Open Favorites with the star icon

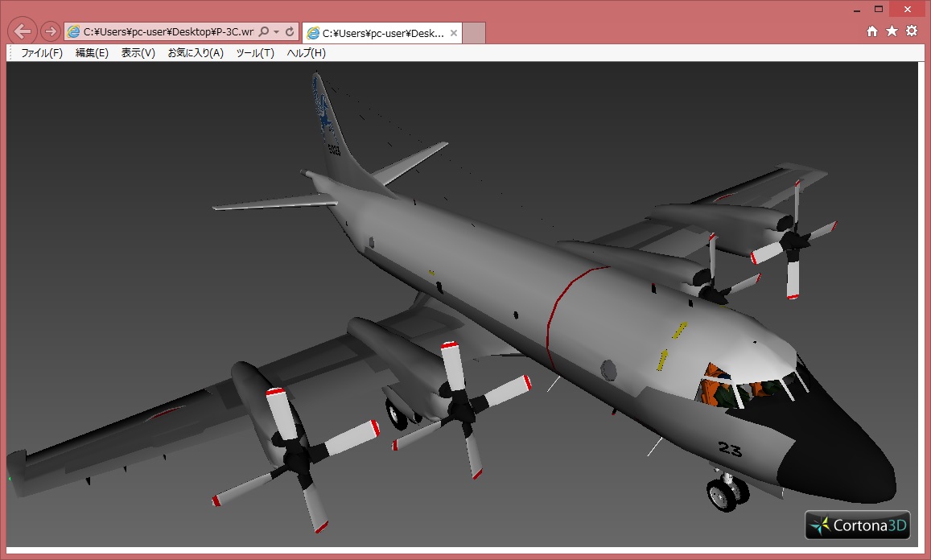[x=892, y=31]
